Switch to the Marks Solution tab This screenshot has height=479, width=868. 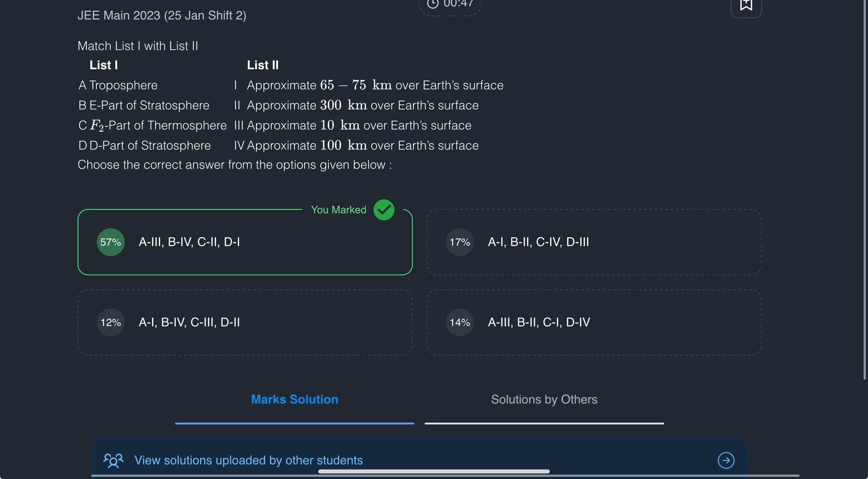(295, 400)
